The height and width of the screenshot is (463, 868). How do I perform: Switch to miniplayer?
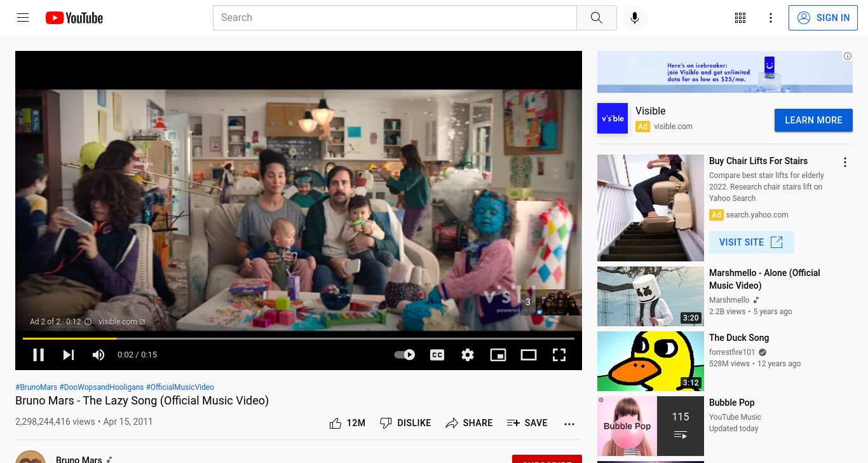[x=498, y=355]
